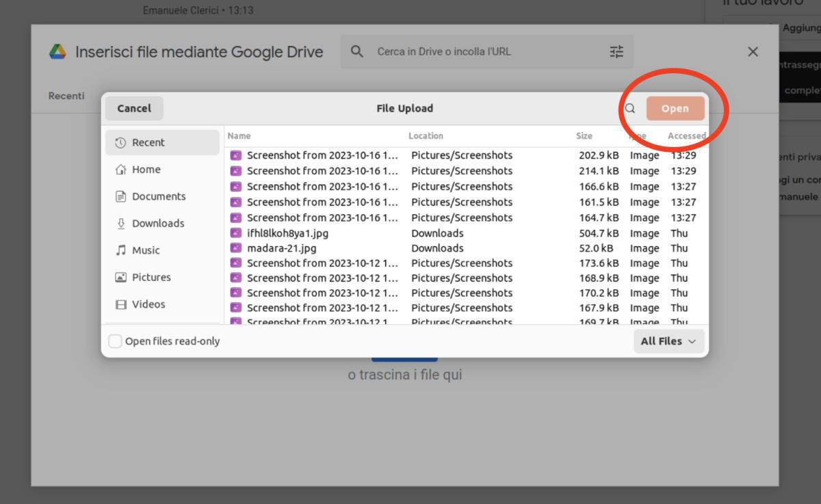This screenshot has width=821, height=504.
Task: Click the Open button
Action: pyautogui.click(x=675, y=109)
